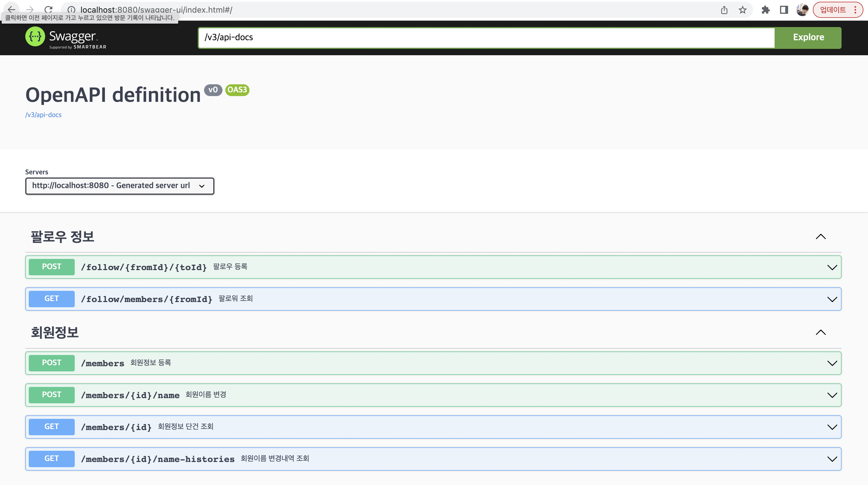Bookmark page with star icon
This screenshot has height=485, width=868.
[742, 10]
